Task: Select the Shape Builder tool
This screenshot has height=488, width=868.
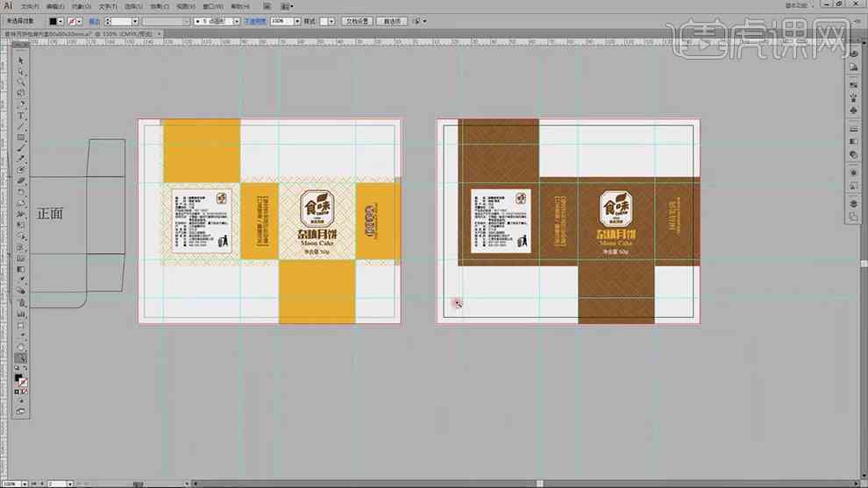Action: pyautogui.click(x=21, y=237)
